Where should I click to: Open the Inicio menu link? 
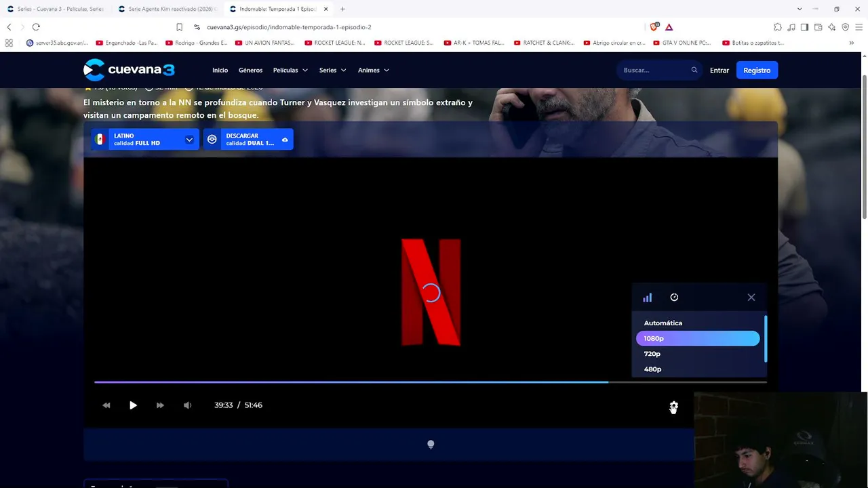pyautogui.click(x=220, y=70)
